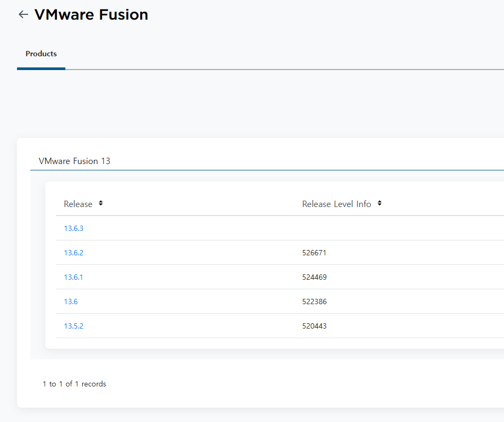Select release level value 524469

point(314,277)
